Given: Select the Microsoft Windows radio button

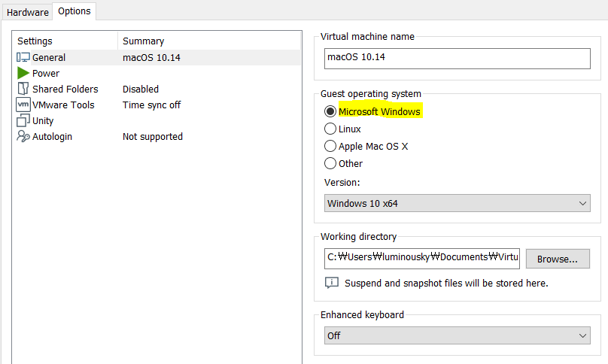Looking at the screenshot, I should (330, 111).
